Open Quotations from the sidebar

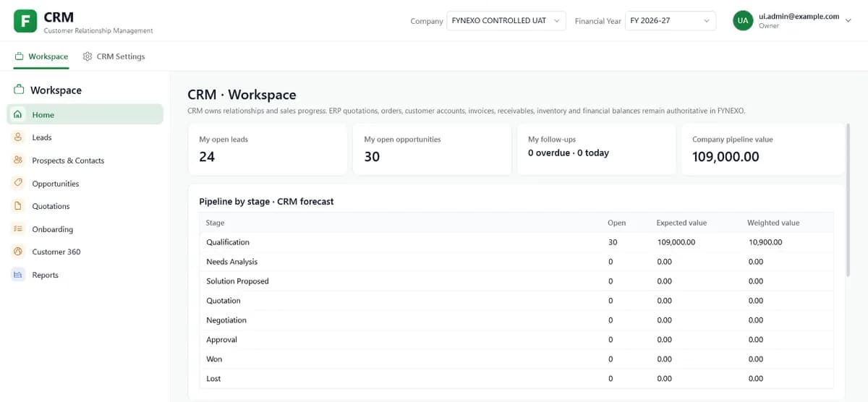[x=85, y=206]
